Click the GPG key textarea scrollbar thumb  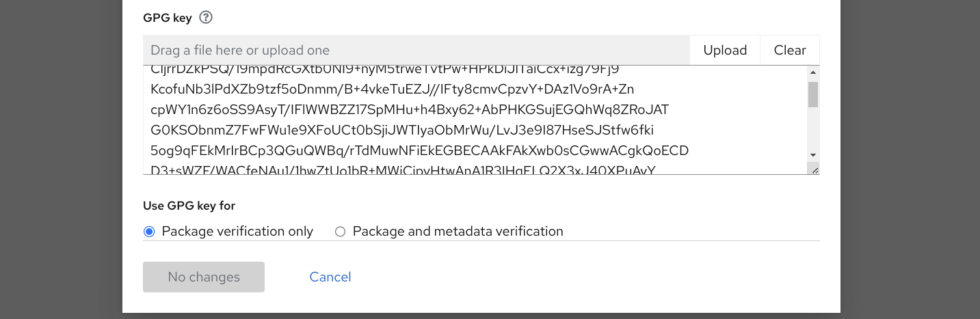click(x=812, y=94)
